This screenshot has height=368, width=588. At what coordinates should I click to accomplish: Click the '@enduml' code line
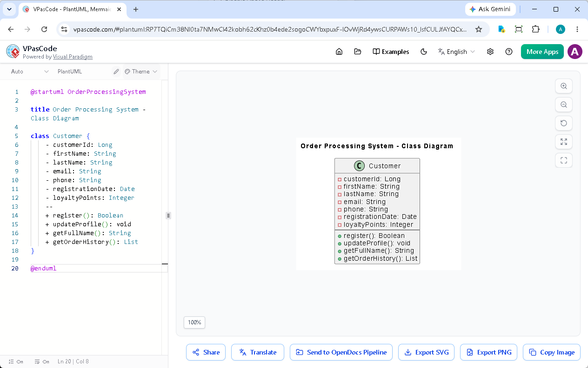(x=43, y=269)
